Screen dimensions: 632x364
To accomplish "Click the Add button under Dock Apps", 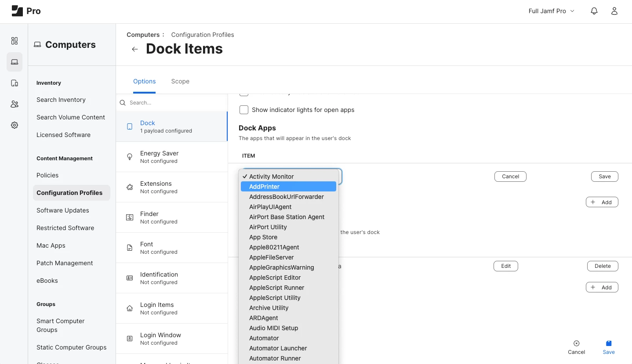I will [602, 202].
